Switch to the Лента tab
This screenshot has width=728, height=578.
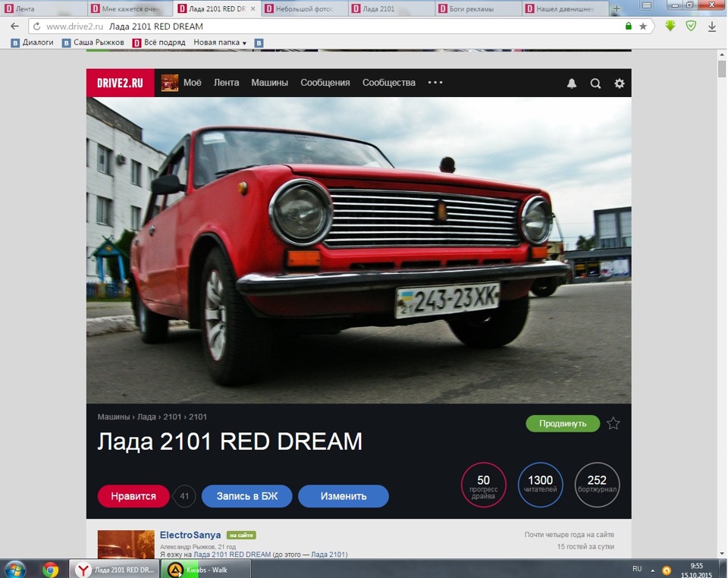coord(43,8)
